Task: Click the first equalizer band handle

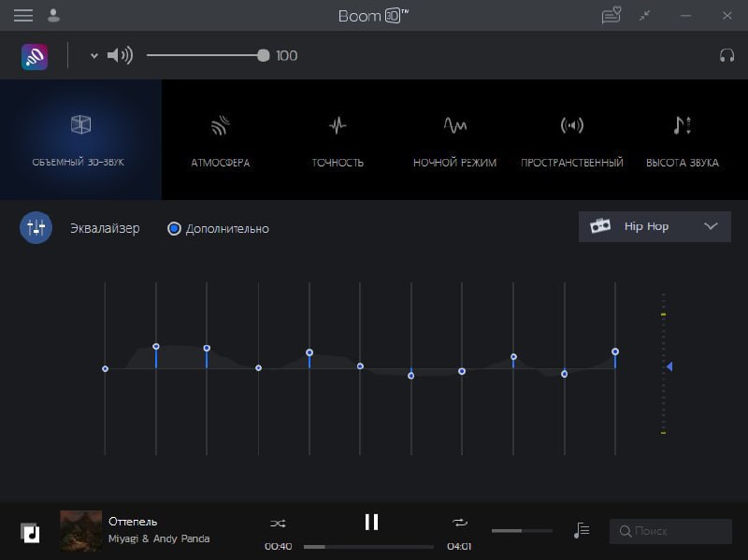Action: point(105,368)
